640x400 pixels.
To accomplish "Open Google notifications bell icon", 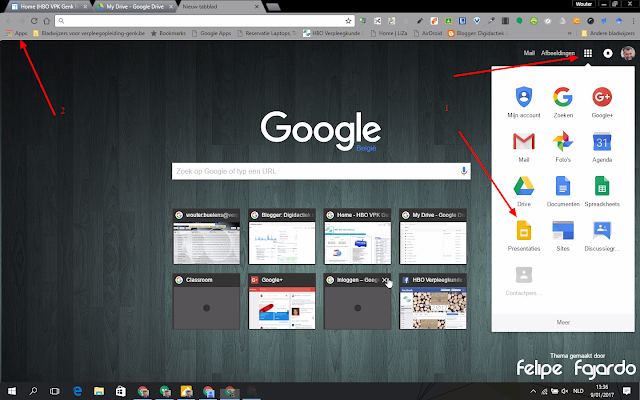I will [608, 53].
